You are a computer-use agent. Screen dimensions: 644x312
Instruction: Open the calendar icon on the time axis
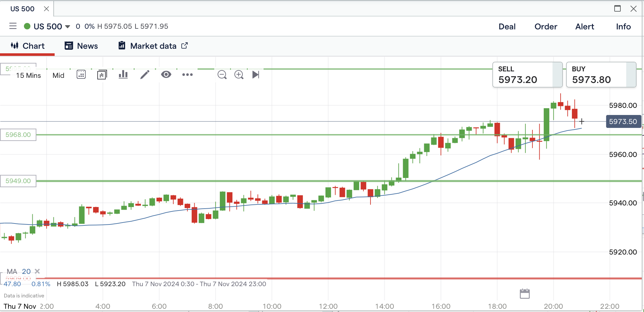(525, 294)
